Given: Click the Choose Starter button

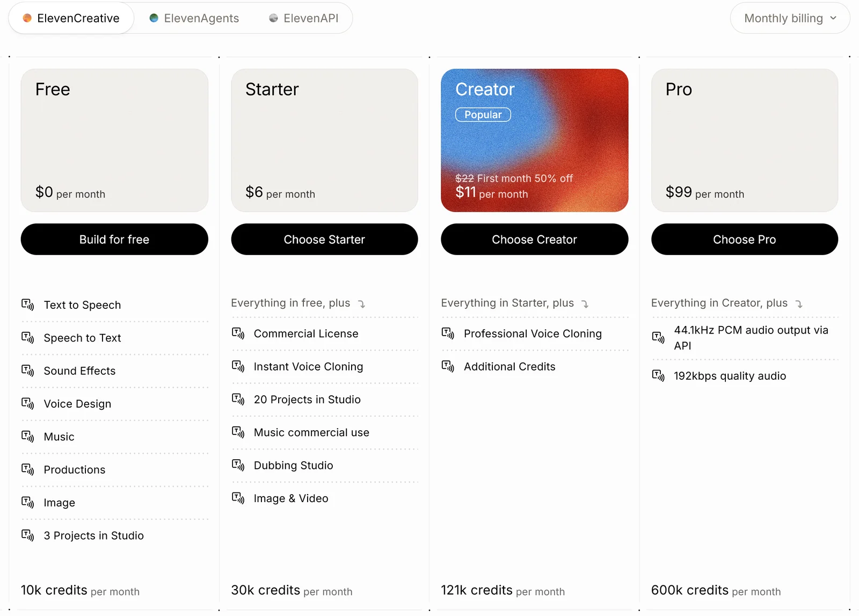Looking at the screenshot, I should tap(324, 240).
